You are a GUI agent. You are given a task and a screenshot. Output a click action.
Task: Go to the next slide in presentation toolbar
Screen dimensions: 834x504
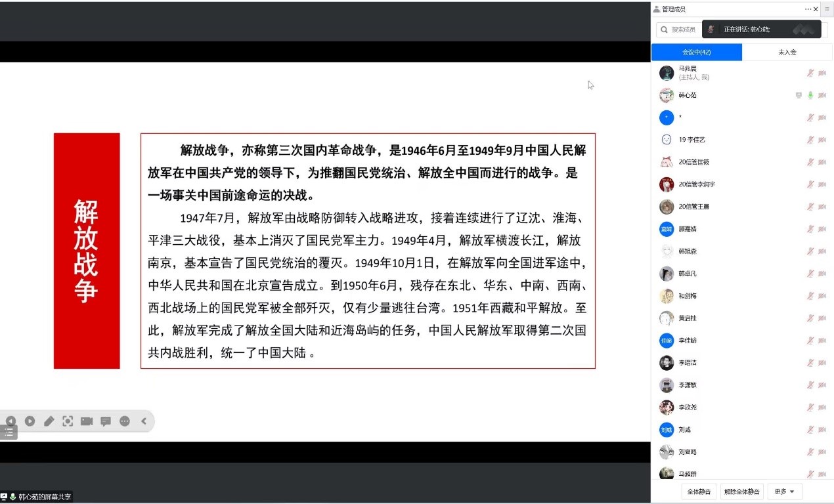coord(30,421)
